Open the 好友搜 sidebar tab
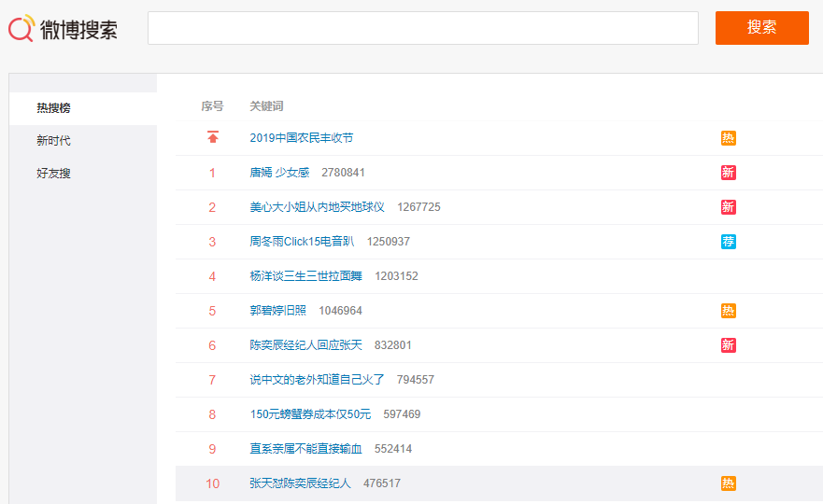The height and width of the screenshot is (504, 823). [54, 174]
